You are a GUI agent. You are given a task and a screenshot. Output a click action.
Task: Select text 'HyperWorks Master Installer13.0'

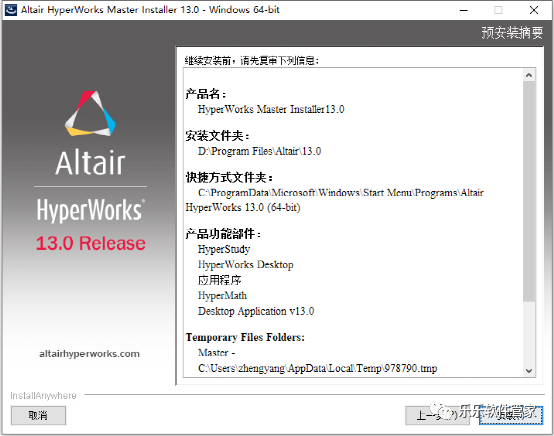(271, 109)
